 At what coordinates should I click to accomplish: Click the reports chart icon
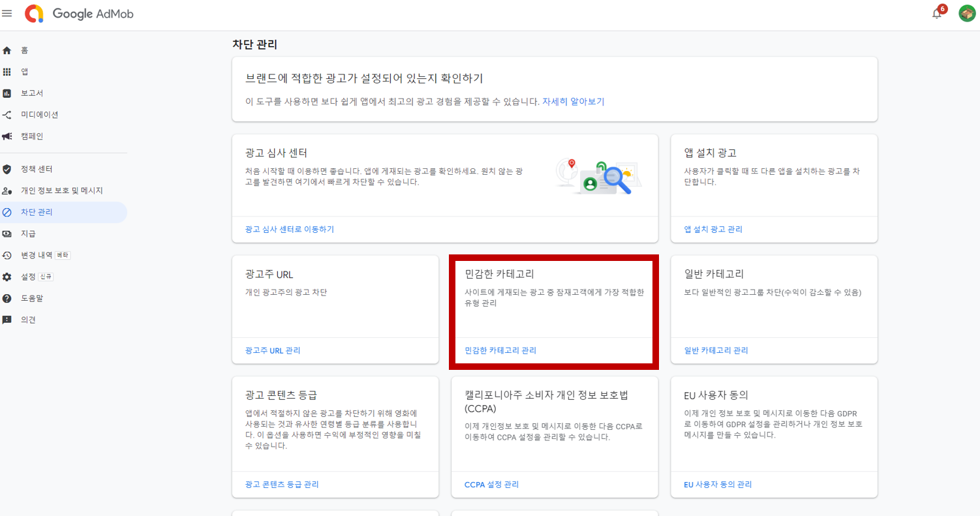pos(7,93)
